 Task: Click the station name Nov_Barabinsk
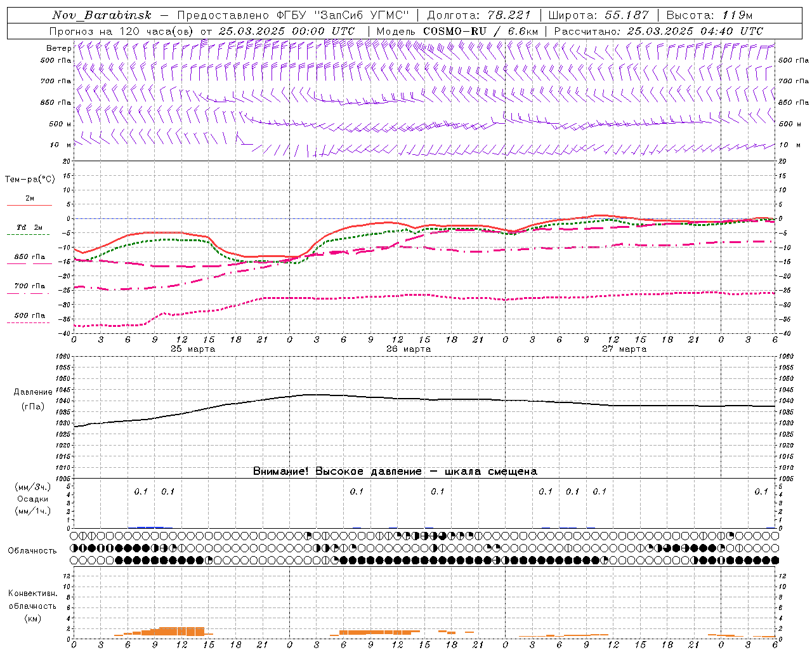pos(101,15)
